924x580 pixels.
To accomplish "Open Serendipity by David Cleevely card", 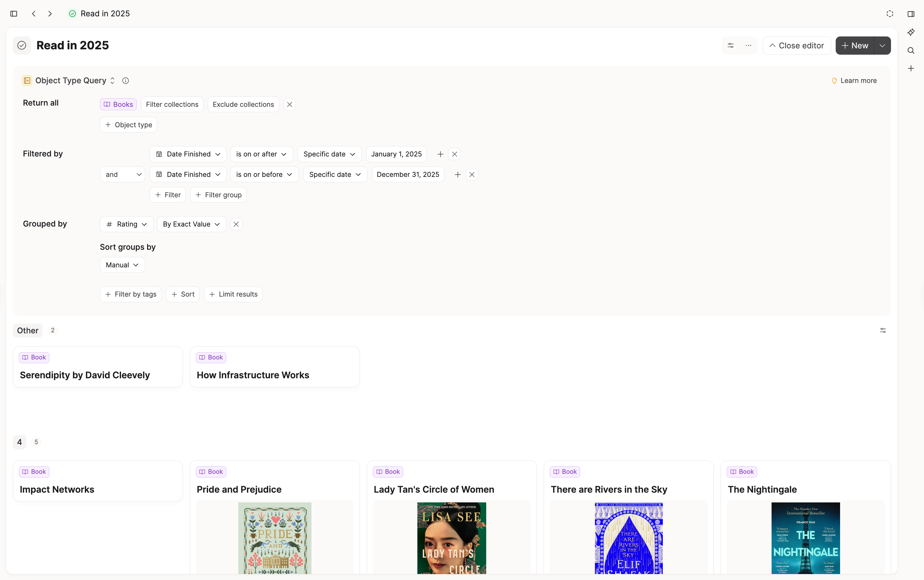I will coord(98,367).
